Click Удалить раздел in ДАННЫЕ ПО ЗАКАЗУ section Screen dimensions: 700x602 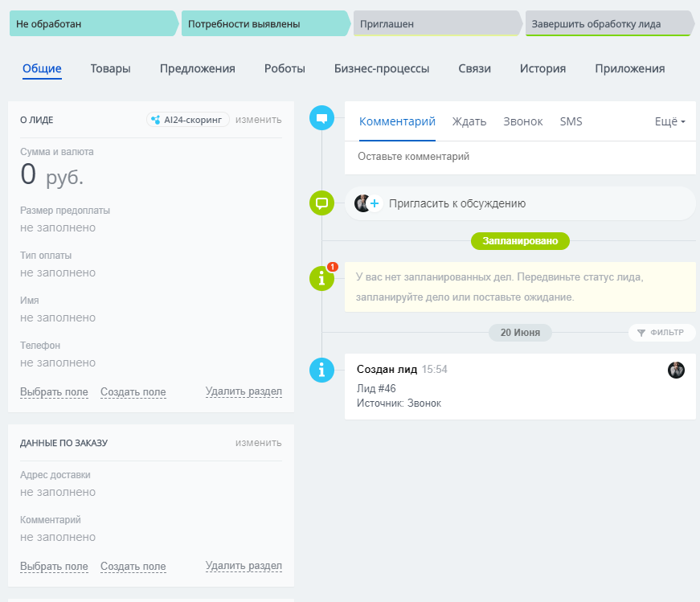pos(244,566)
